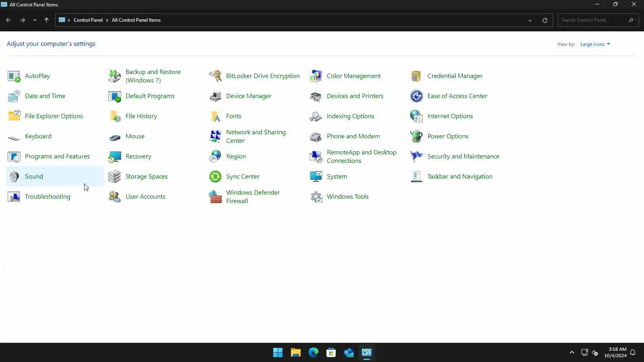Open the User Accounts icon
Screen dimensions: 644x362
pyautogui.click(x=115, y=197)
